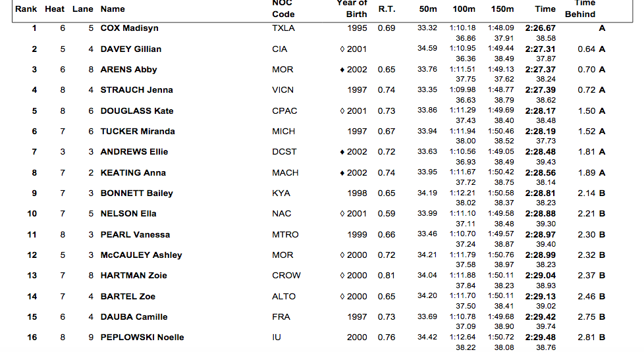The width and height of the screenshot is (644, 352).
Task: Click the R.T. column header
Action: point(387,9)
